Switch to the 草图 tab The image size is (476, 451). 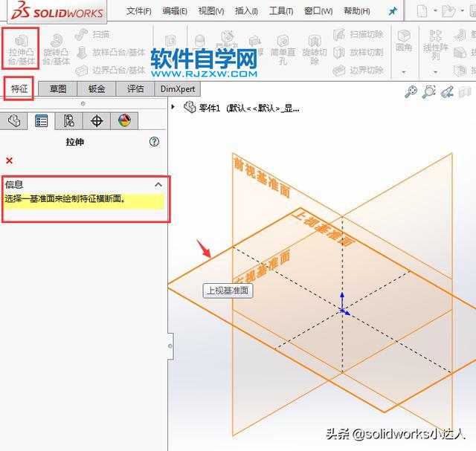click(x=58, y=89)
